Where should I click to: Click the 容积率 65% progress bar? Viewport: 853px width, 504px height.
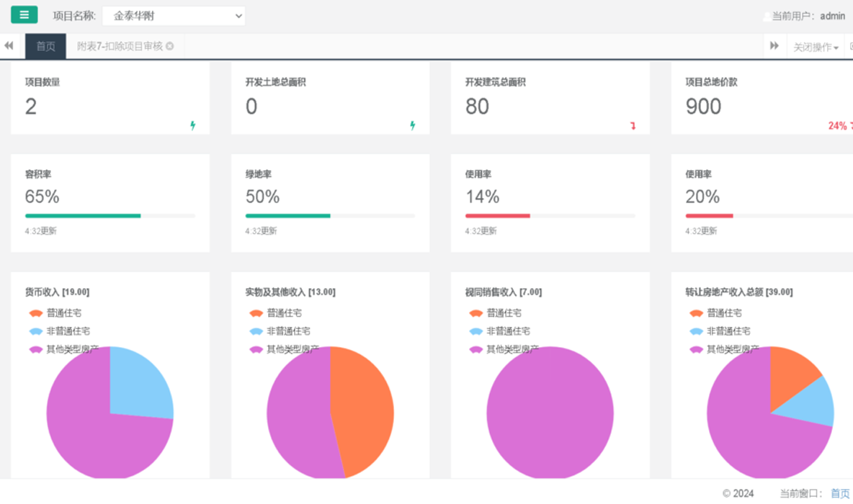point(110,216)
